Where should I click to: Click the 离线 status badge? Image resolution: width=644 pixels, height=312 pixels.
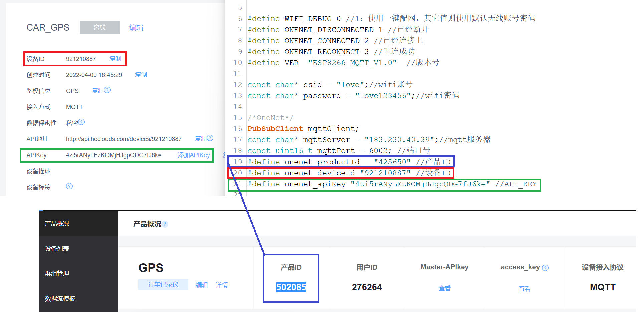tap(100, 27)
